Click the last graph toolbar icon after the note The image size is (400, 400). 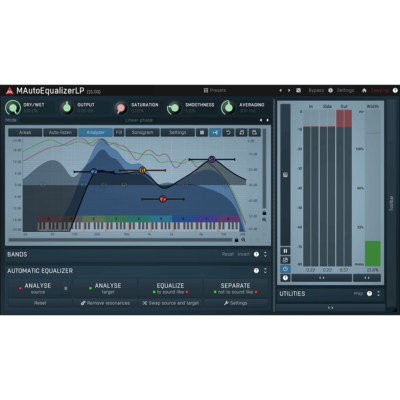[x=255, y=132]
